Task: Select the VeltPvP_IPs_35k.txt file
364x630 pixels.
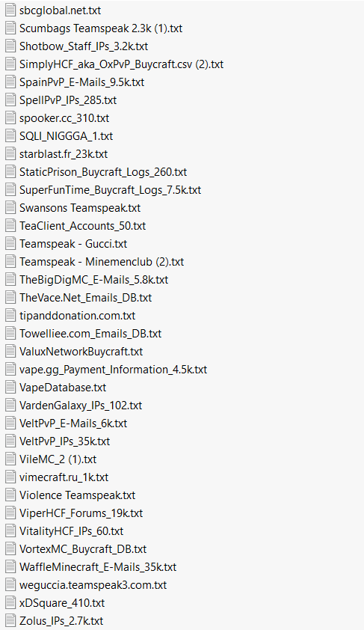Action: tap(64, 441)
